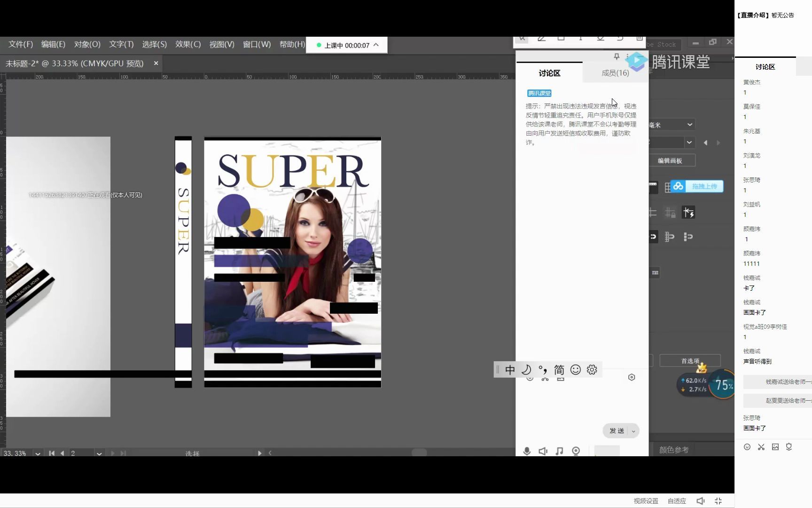Open the 帮助(H) menu
812x508 pixels.
tap(292, 44)
